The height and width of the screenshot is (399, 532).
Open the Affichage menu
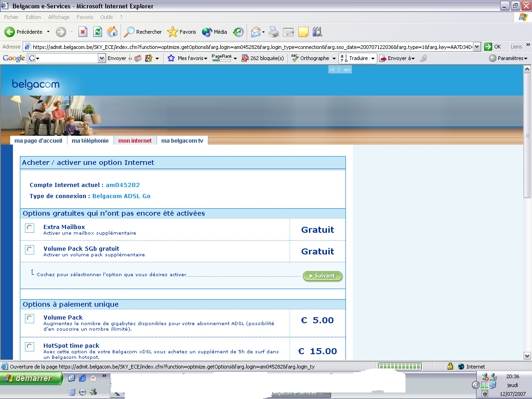(x=59, y=17)
